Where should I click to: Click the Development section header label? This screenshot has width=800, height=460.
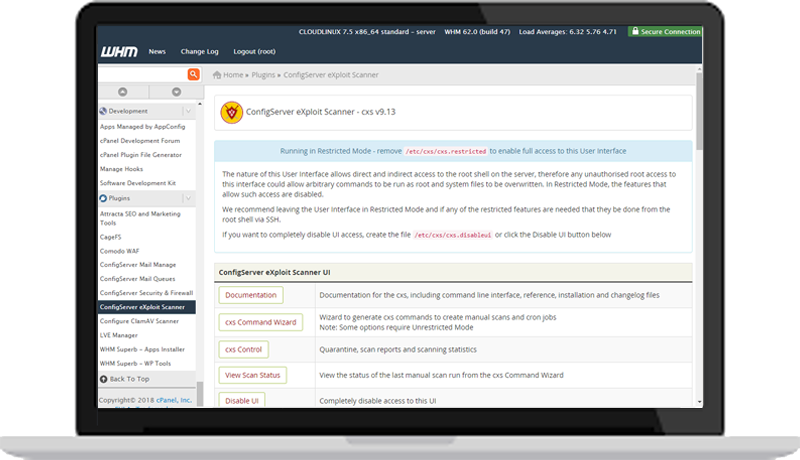[x=128, y=111]
